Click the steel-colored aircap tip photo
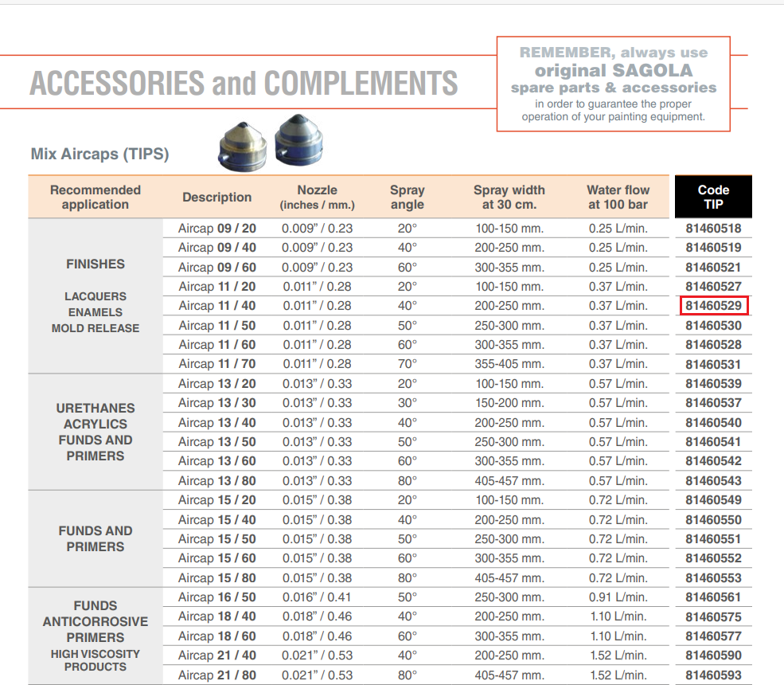This screenshot has height=685, width=784. (299, 140)
